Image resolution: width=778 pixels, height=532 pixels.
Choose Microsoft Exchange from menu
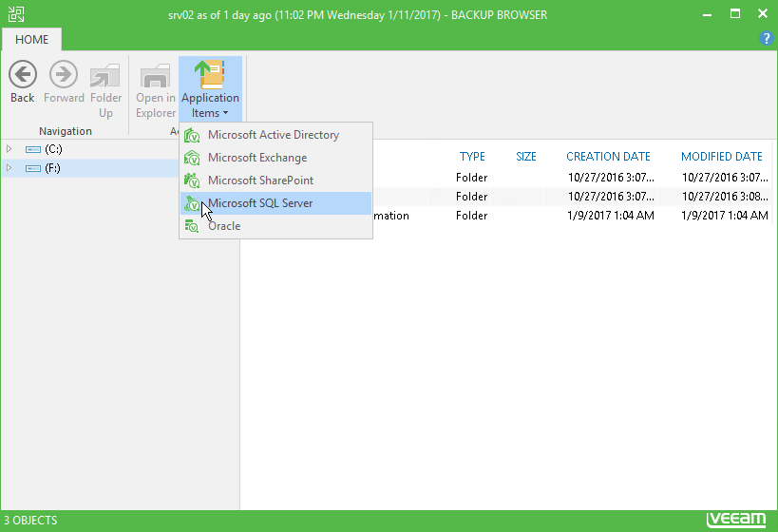[x=275, y=158]
